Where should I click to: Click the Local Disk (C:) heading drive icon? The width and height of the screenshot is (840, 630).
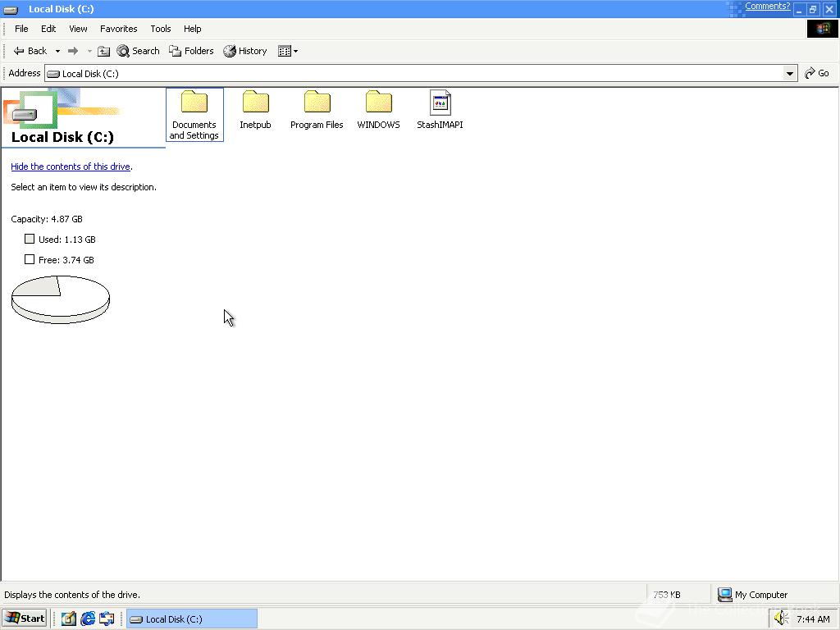coord(25,114)
